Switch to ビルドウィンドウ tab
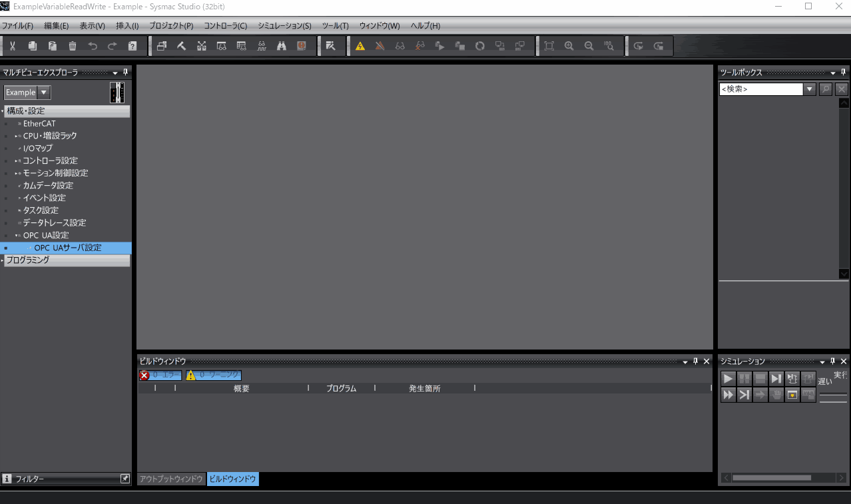851x504 pixels. pos(232,479)
